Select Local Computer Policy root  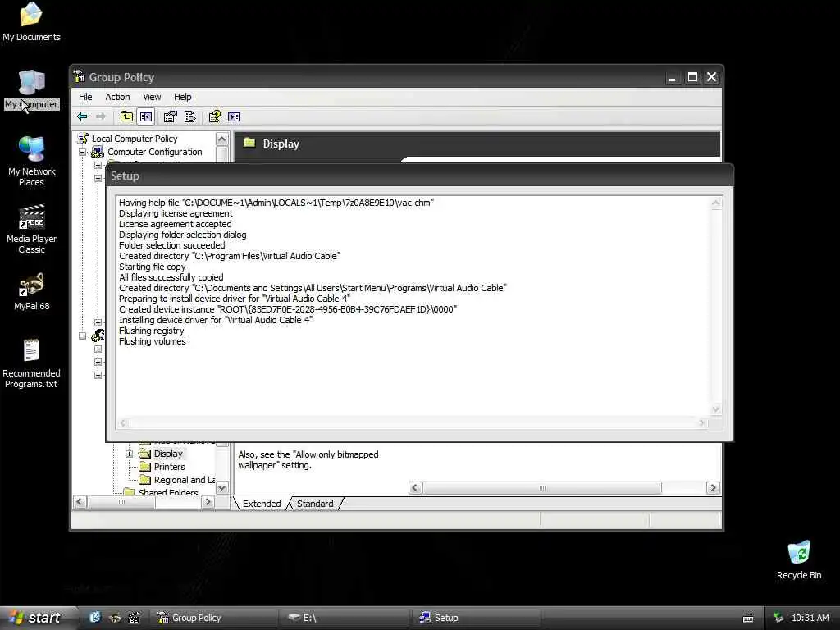coord(135,139)
